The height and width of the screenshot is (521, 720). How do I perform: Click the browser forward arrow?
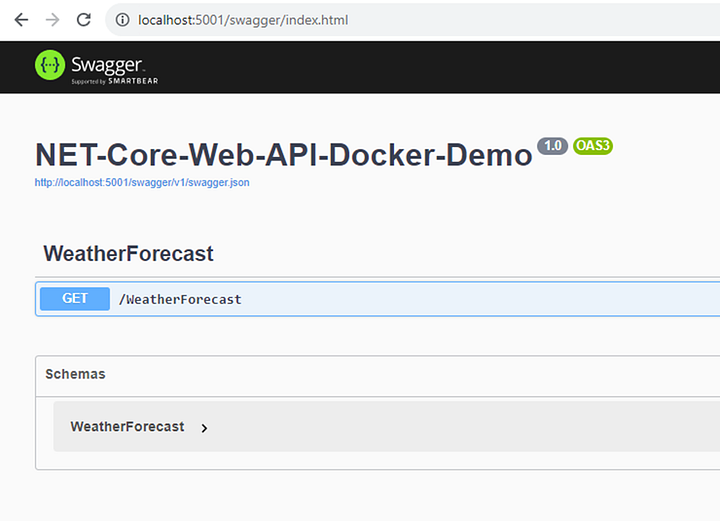[52, 20]
